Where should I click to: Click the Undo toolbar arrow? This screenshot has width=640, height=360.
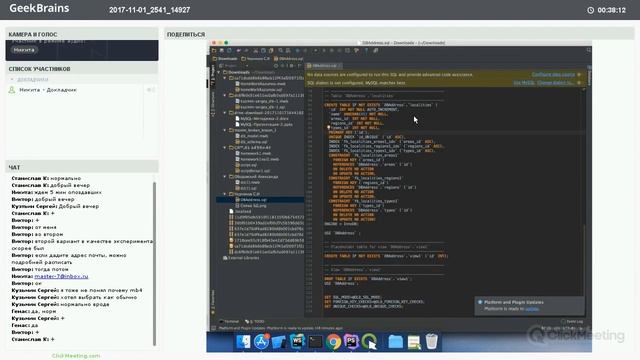[239, 51]
